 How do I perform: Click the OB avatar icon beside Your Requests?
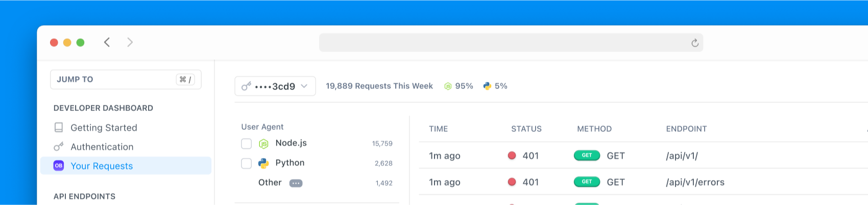point(59,166)
